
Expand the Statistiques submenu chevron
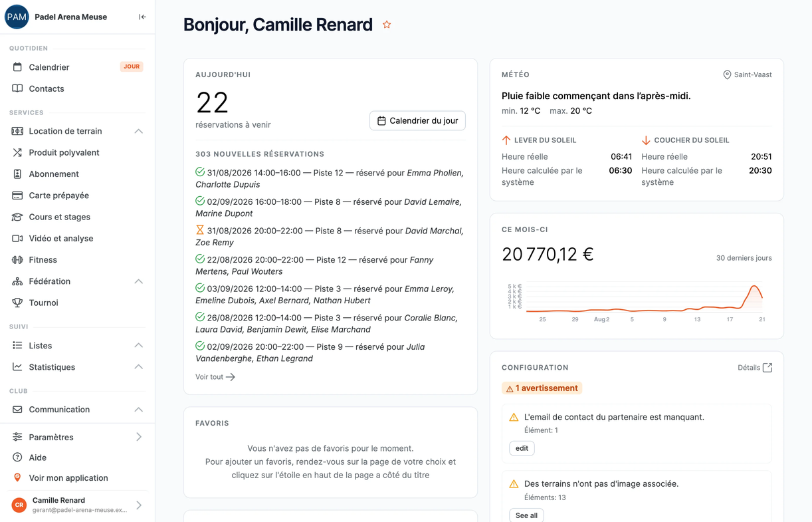[x=139, y=367]
